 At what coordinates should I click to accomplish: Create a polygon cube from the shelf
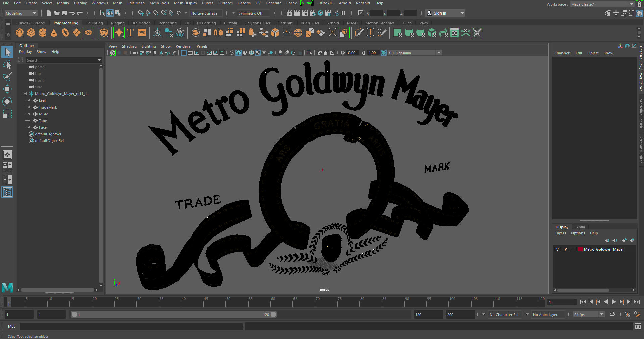point(31,32)
